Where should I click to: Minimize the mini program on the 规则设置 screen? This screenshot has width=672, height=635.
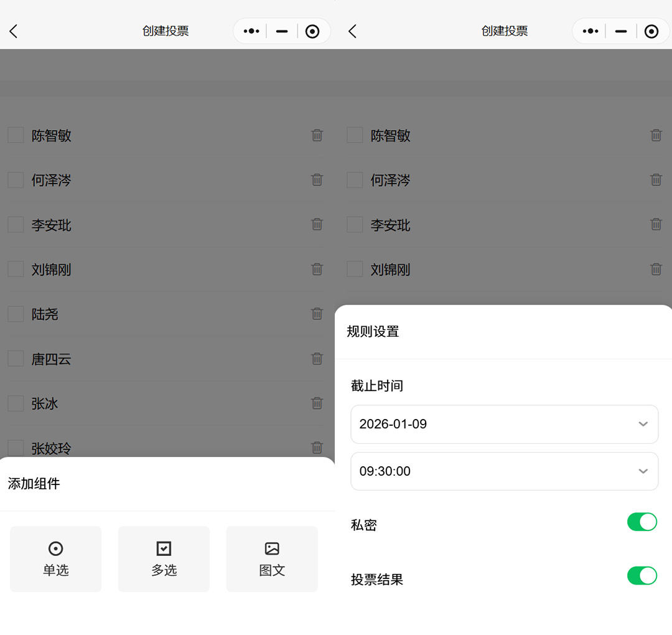point(621,31)
